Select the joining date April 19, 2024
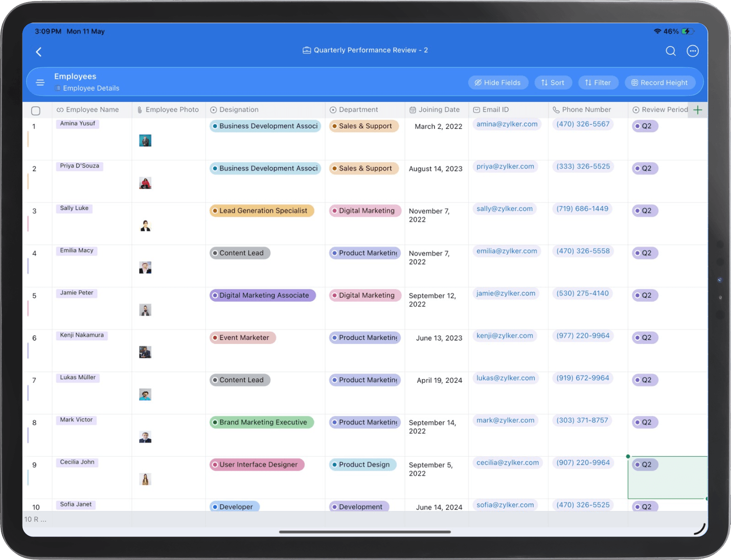731x560 pixels. (439, 381)
